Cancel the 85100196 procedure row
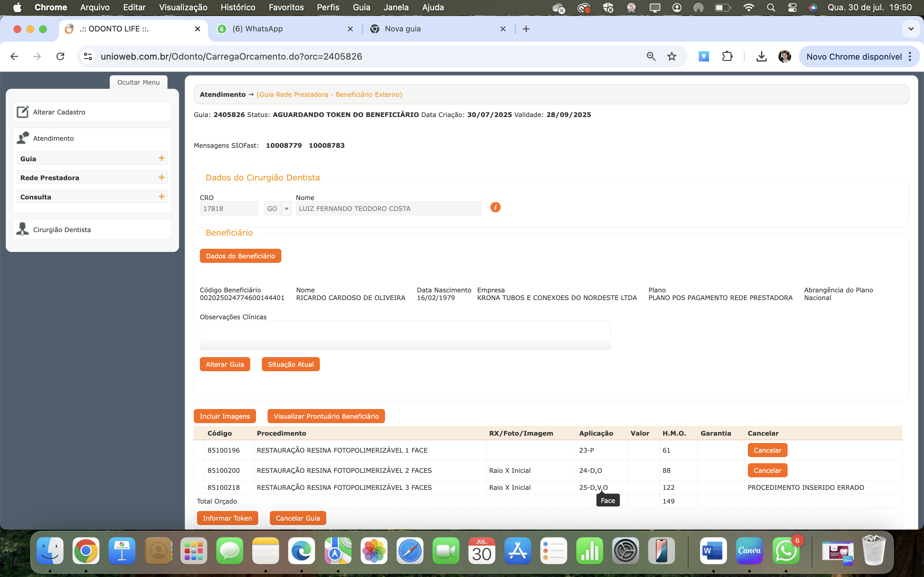The width and height of the screenshot is (924, 577). (767, 450)
